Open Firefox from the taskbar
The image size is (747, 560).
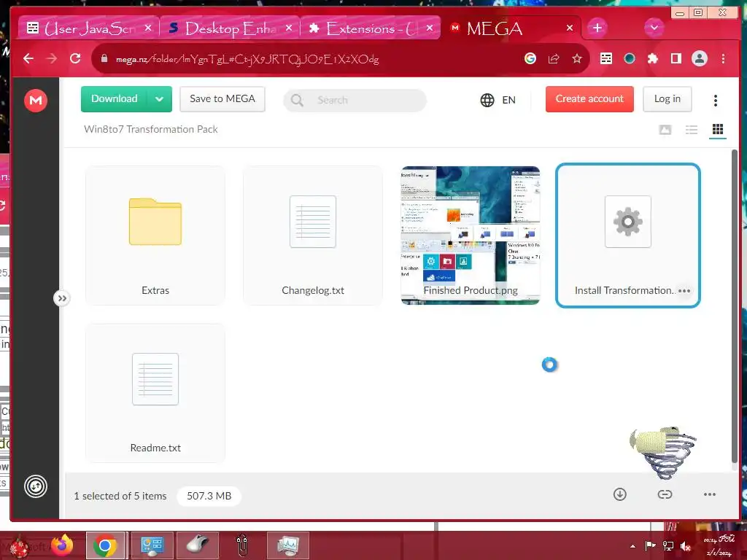(x=63, y=545)
